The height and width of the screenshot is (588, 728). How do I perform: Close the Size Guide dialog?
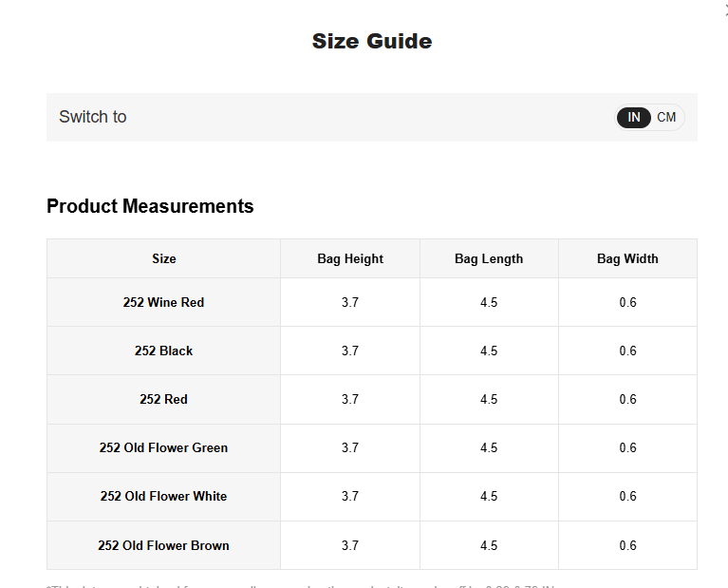point(725,10)
